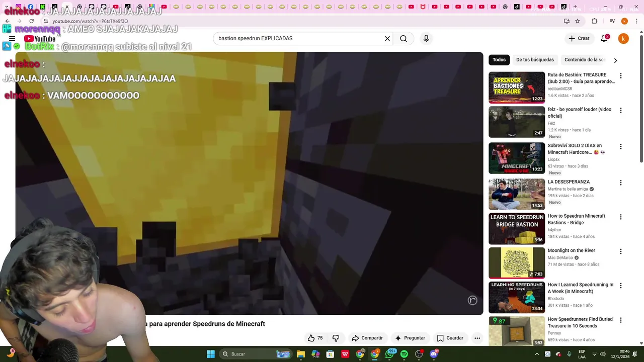Bookmark this page with star icon

coord(578,21)
